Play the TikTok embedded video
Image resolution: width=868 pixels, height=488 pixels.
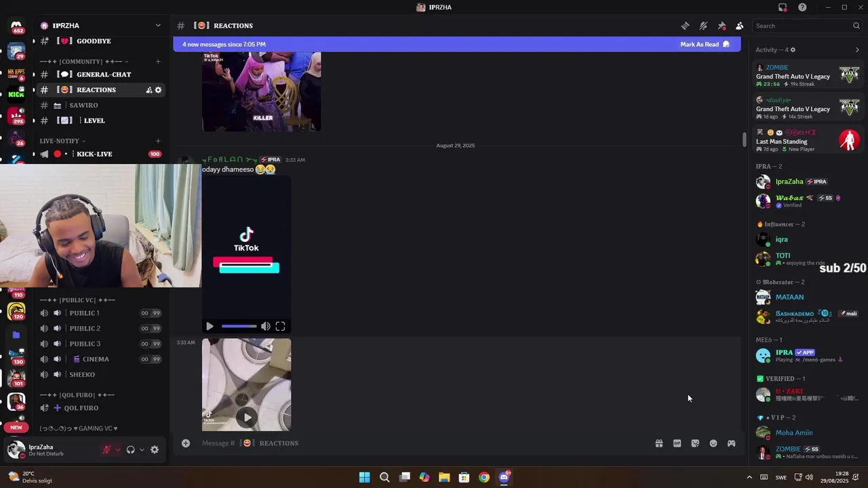(210, 327)
